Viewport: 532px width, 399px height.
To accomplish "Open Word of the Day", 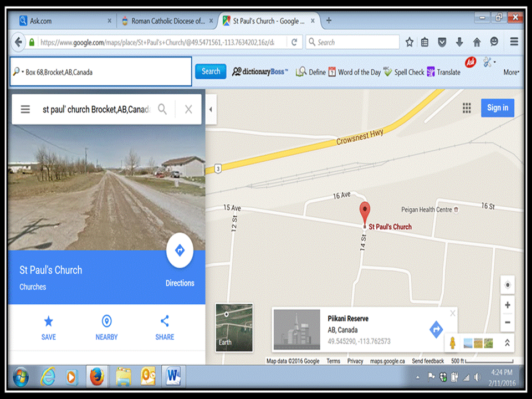I will (355, 72).
